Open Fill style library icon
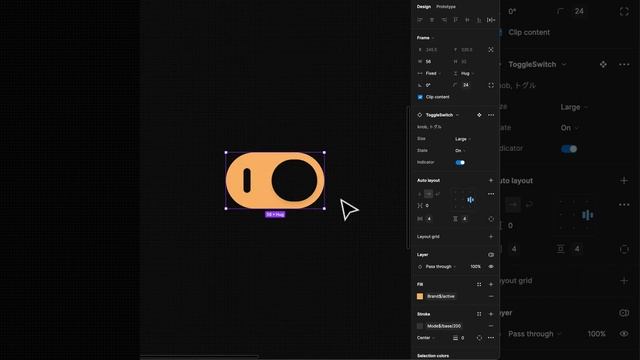This screenshot has height=360, width=640. [479, 284]
